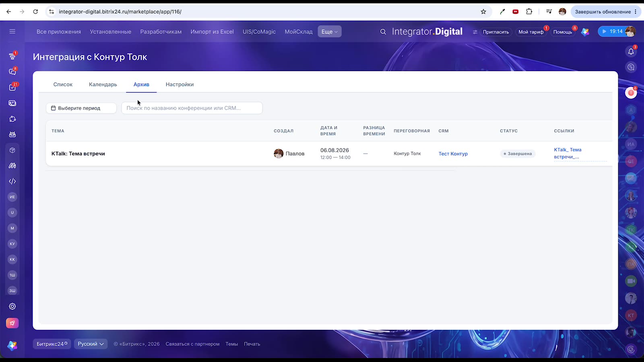The width and height of the screenshot is (644, 362).
Task: Click the Темы footer link
Action: [231, 344]
